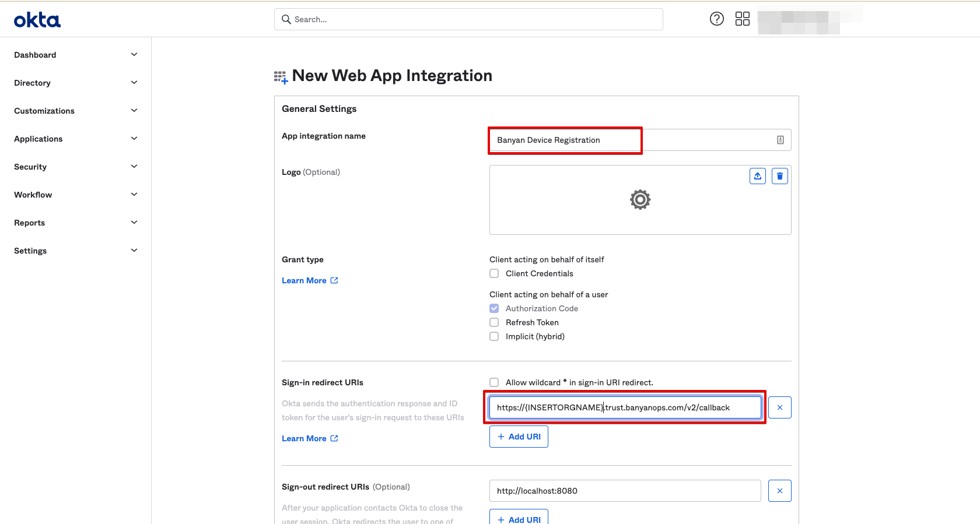The height and width of the screenshot is (524, 980).
Task: Toggle the Implicit (hybrid) checkbox
Action: click(494, 336)
